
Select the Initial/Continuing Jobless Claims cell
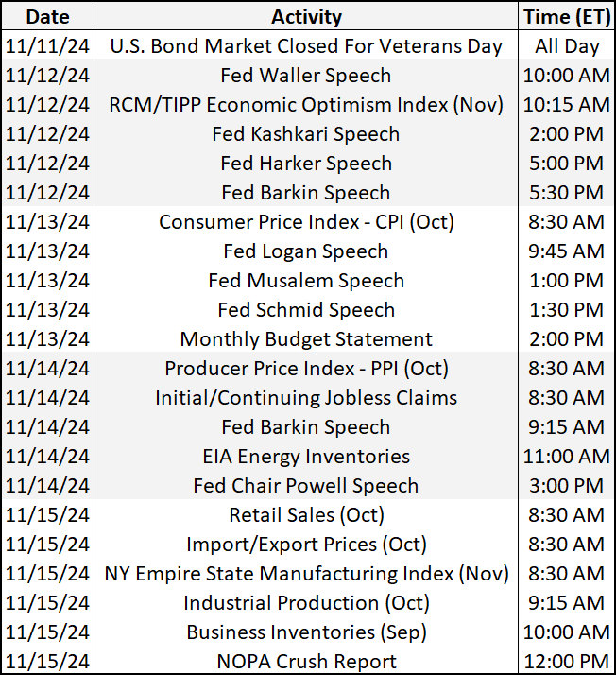pos(306,398)
